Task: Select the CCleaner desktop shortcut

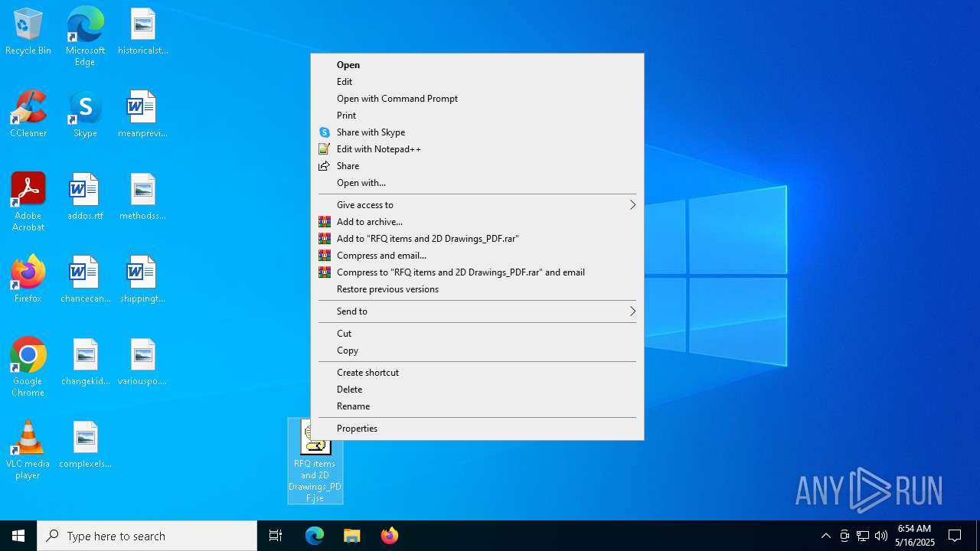Action: (x=28, y=115)
